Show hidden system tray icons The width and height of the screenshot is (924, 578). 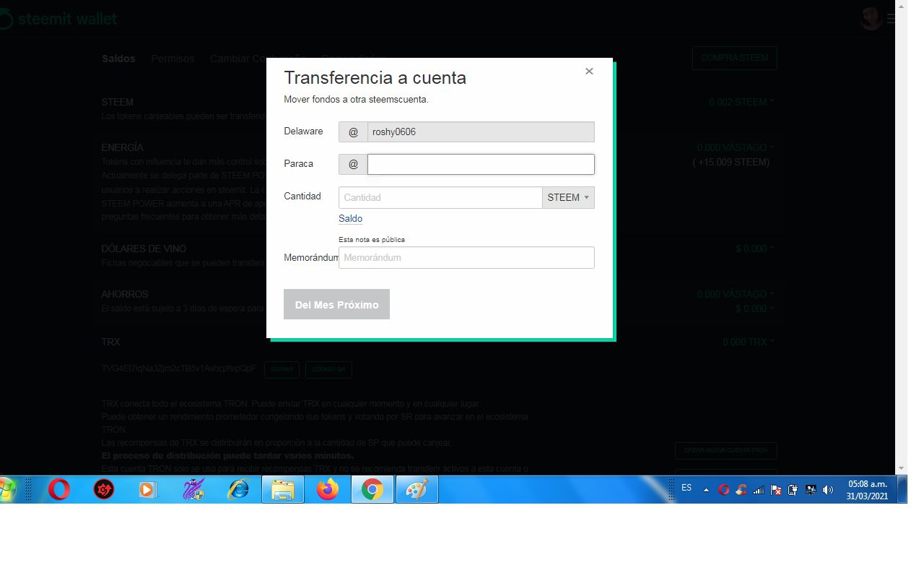[x=706, y=490]
